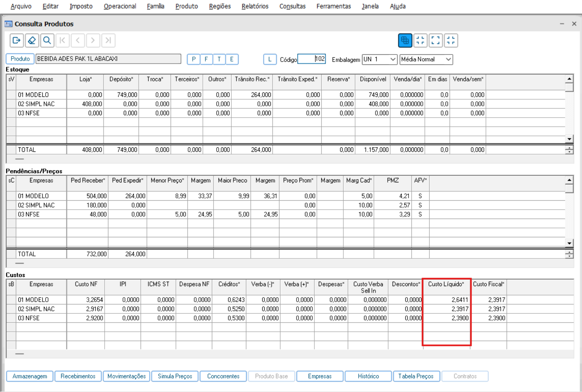The width and height of the screenshot is (582, 392).
Task: Click the Custo Fiscal* column header
Action: click(489, 287)
